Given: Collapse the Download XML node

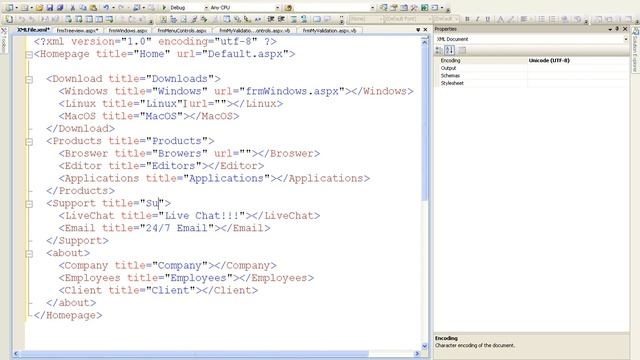Looking at the screenshot, I should click(x=29, y=79).
